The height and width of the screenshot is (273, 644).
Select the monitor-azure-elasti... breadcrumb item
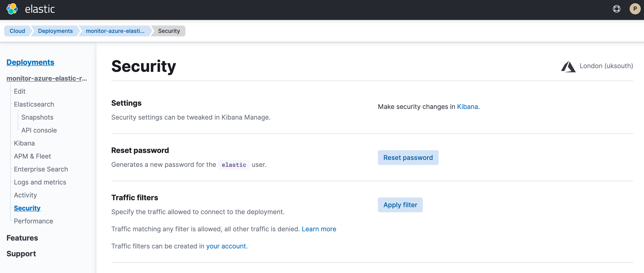pyautogui.click(x=115, y=31)
